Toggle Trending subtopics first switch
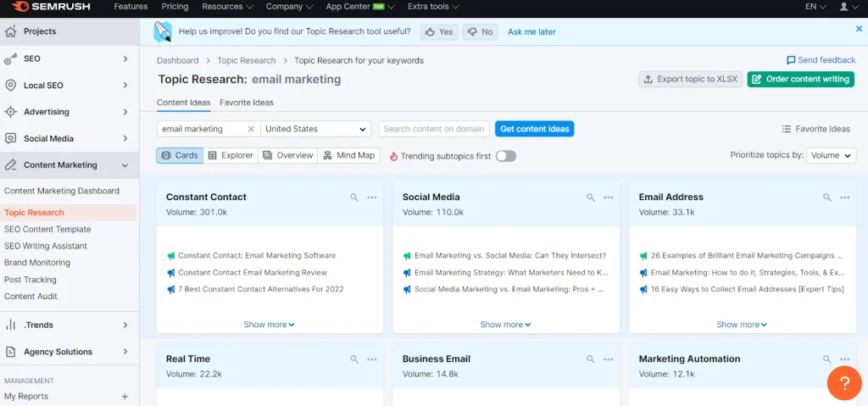868x406 pixels. 506,156
